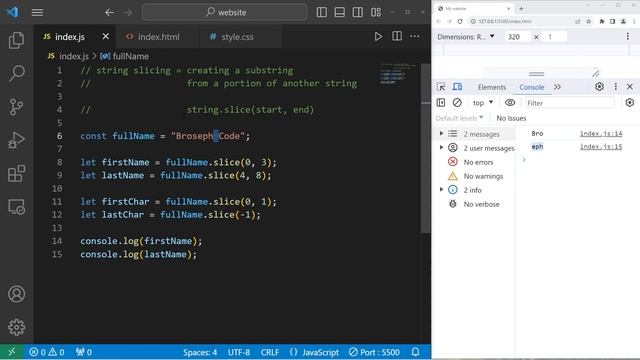Image resolution: width=640 pixels, height=360 pixels.
Task: Reload the browser page
Action: coord(460,21)
